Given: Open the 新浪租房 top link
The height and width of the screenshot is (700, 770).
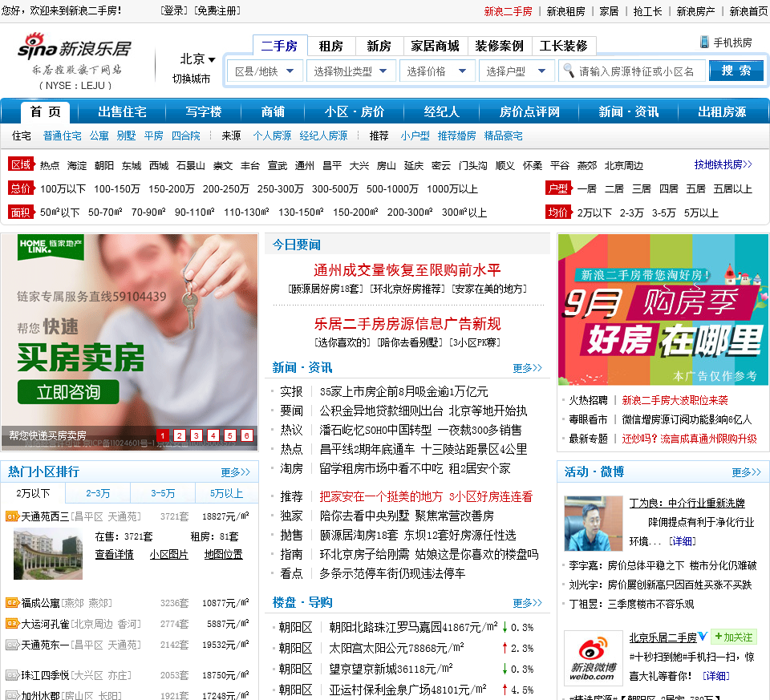Looking at the screenshot, I should tap(565, 11).
